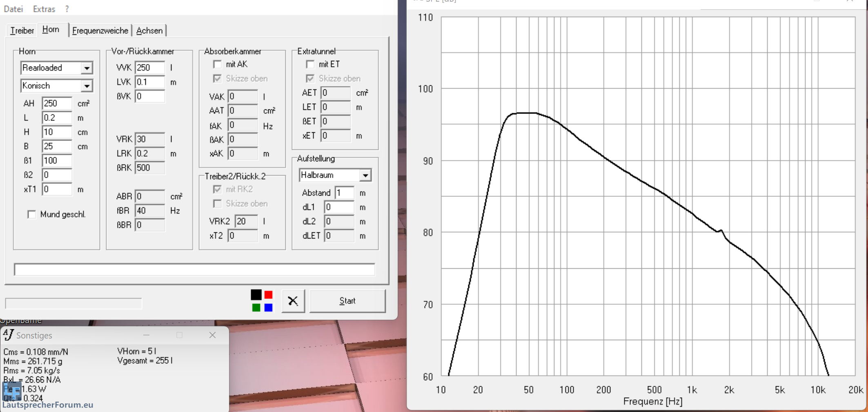Tick the 'Mund geschl.' checkbox

click(x=31, y=214)
